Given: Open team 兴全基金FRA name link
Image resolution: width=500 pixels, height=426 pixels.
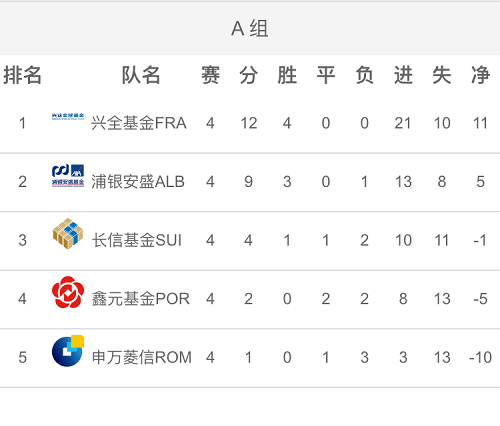Looking at the screenshot, I should [139, 123].
